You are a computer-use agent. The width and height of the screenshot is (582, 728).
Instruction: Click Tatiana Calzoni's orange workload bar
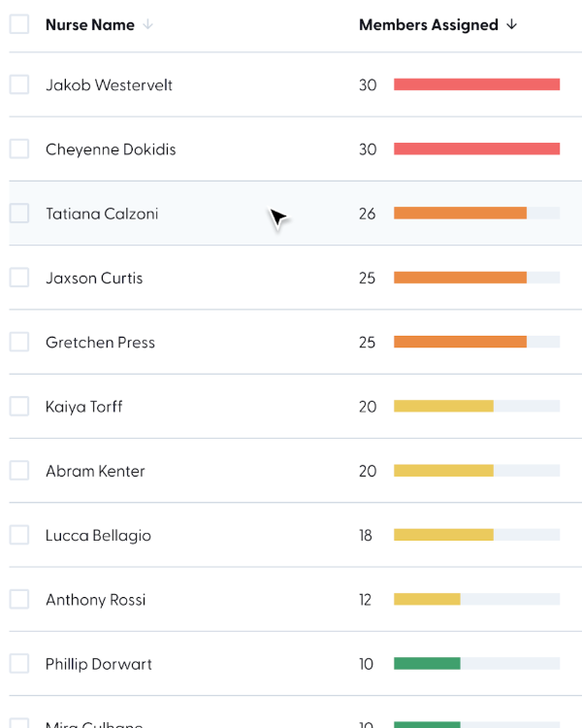[x=460, y=214]
